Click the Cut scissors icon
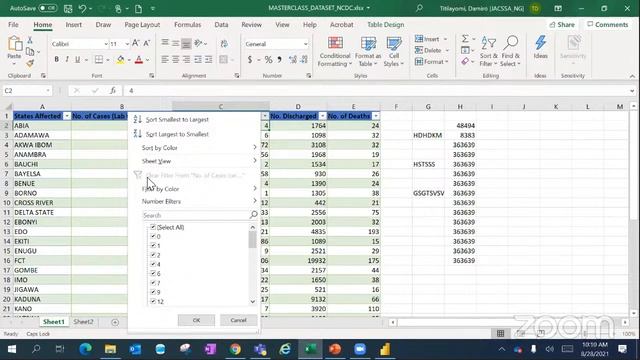 [30, 40]
